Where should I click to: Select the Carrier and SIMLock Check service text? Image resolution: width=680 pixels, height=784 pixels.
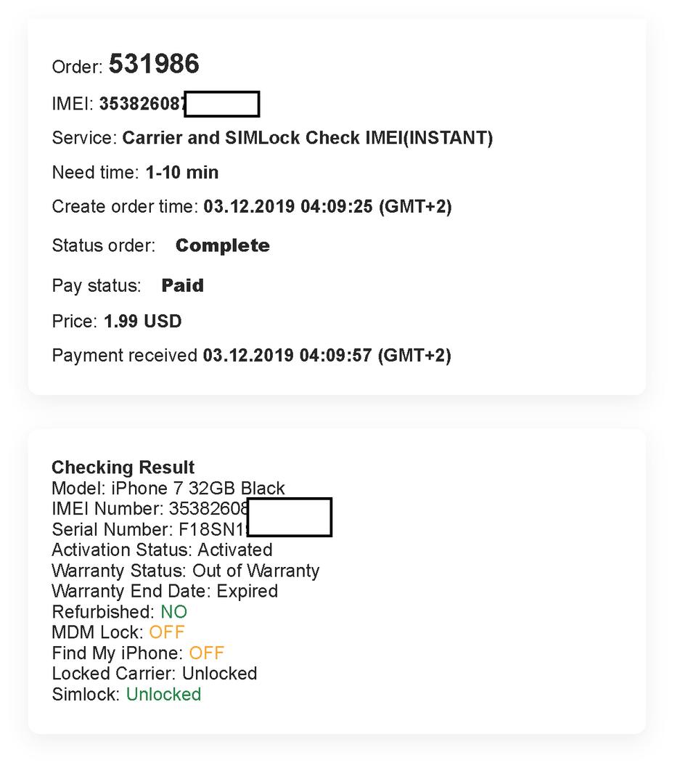coord(308,137)
